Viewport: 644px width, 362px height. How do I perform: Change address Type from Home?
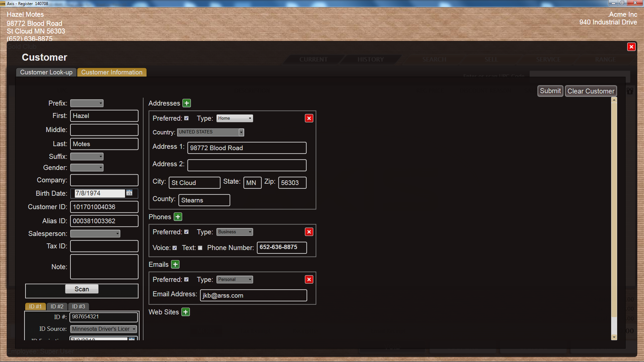click(235, 118)
